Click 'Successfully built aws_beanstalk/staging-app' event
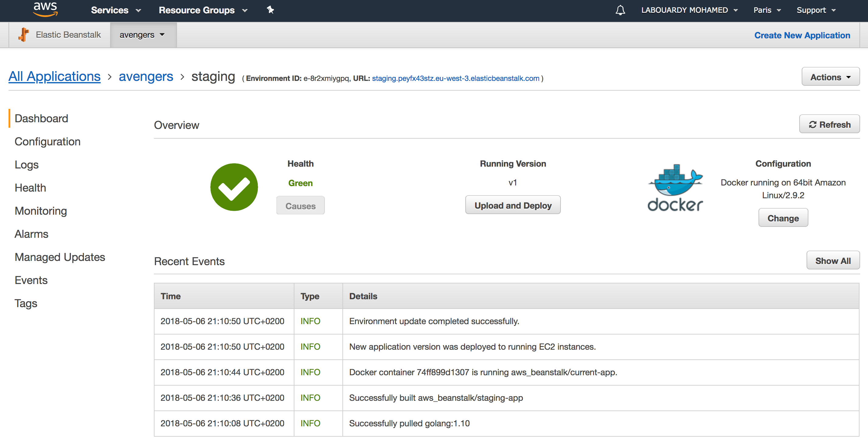The height and width of the screenshot is (447, 868). pyautogui.click(x=436, y=398)
